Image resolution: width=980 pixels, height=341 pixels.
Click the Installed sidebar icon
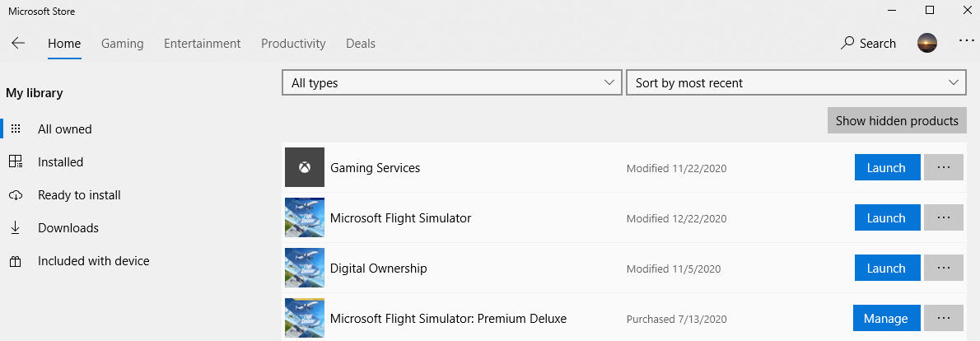[16, 161]
